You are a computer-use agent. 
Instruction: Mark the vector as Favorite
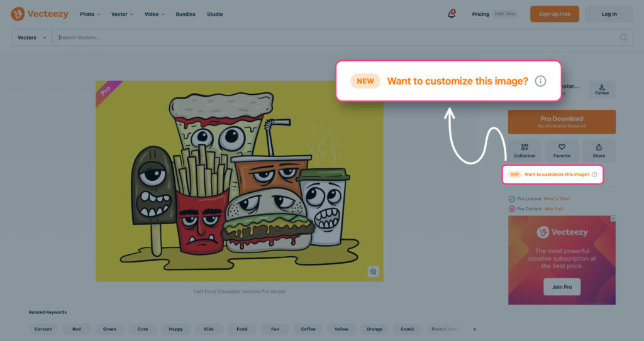click(562, 151)
